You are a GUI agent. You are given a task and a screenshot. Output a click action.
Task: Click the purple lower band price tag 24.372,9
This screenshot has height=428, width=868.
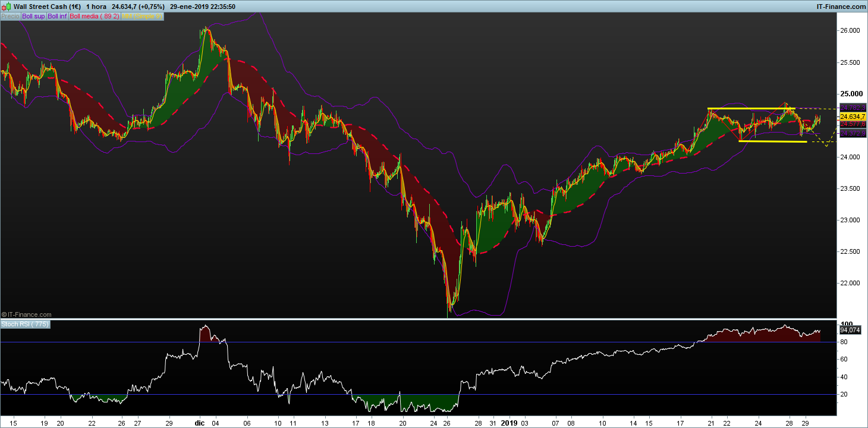point(852,134)
